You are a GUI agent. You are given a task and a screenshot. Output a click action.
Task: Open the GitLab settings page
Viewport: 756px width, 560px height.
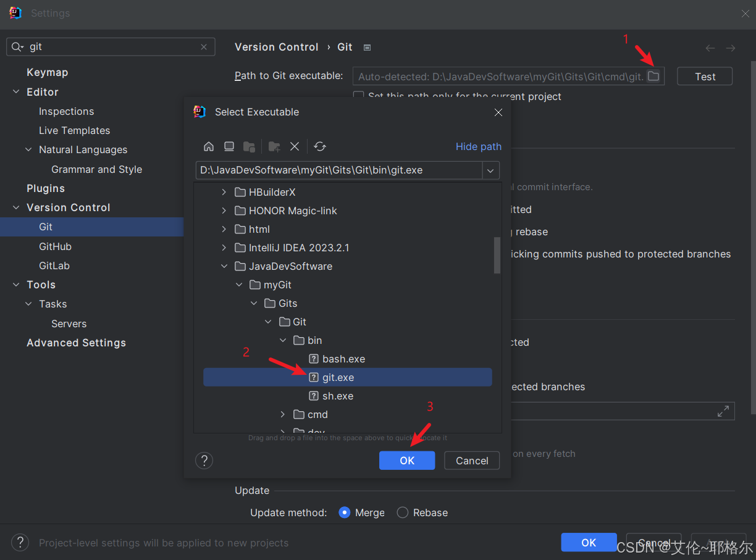pos(54,265)
